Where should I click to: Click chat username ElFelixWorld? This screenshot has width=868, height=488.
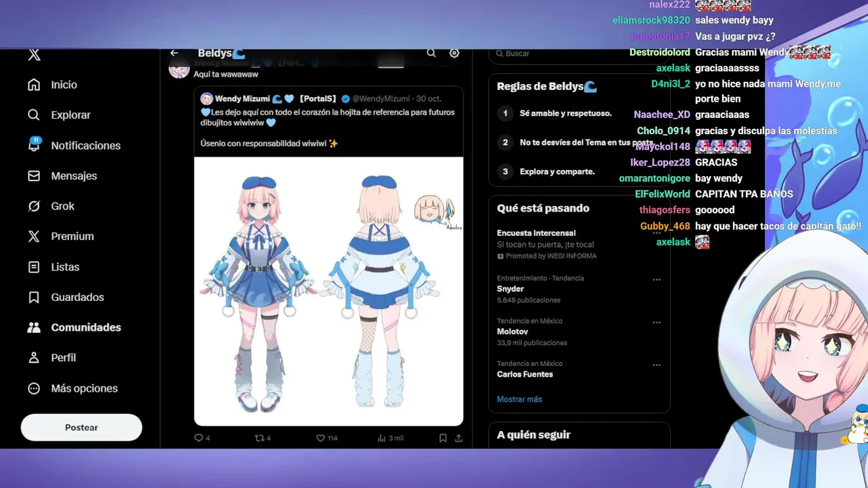pos(663,194)
